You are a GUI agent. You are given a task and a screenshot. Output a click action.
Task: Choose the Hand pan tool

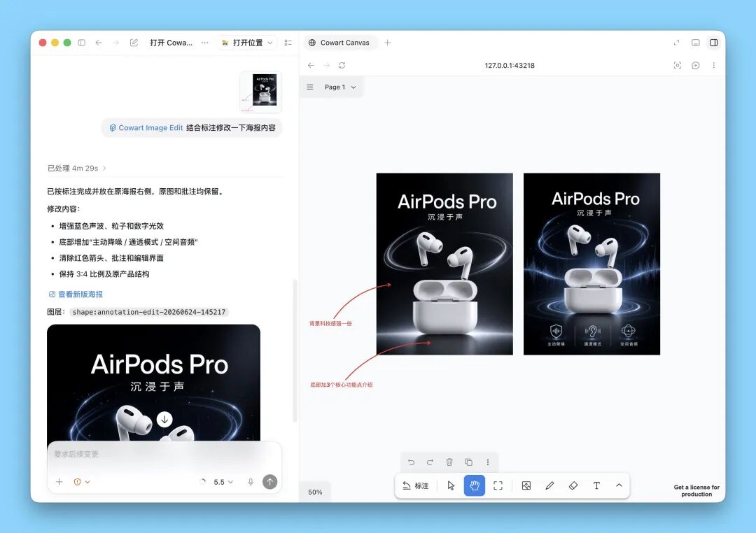click(x=475, y=485)
